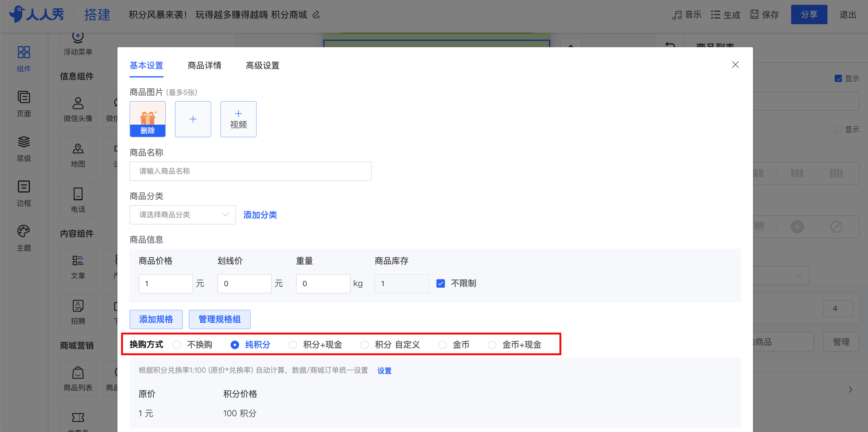868x432 pixels.
Task: Click the 人人秀 logo
Action: [36, 14]
